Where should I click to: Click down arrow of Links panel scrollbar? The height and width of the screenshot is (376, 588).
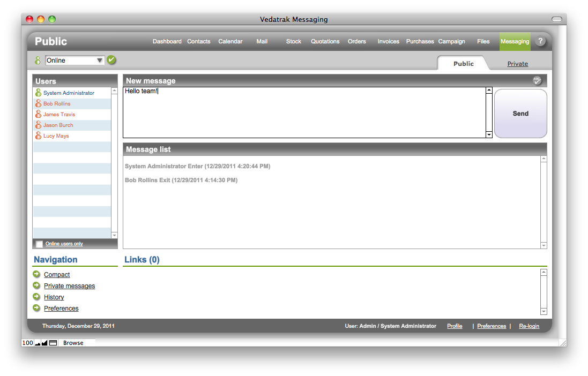[544, 311]
